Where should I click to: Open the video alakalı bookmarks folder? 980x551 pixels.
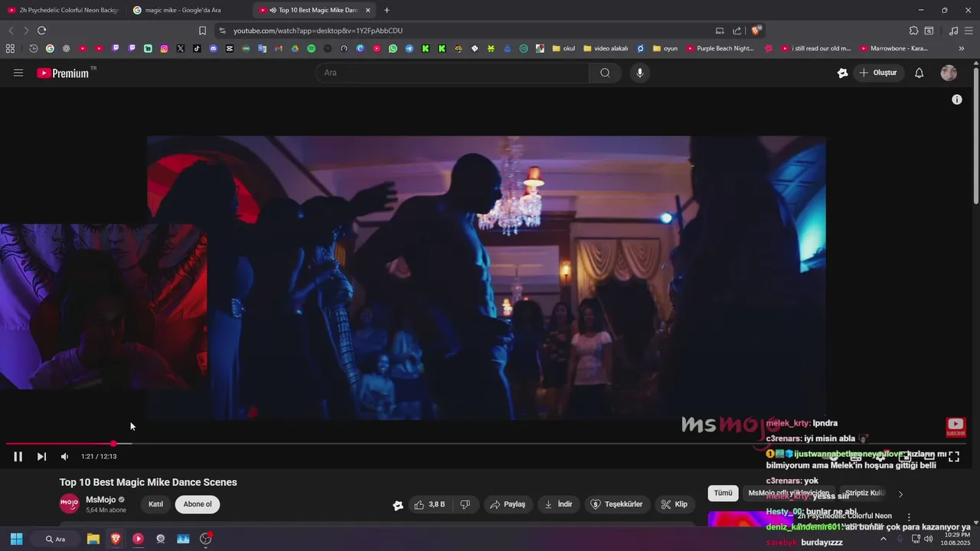click(x=606, y=48)
